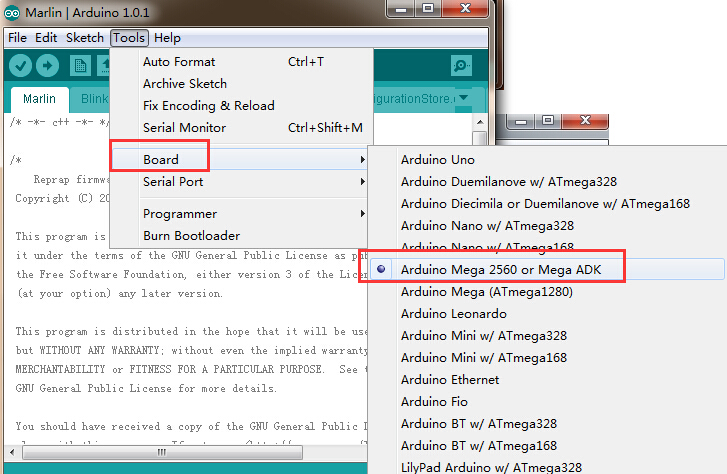Select Arduino Mini w/ ATmega328

click(x=548, y=335)
